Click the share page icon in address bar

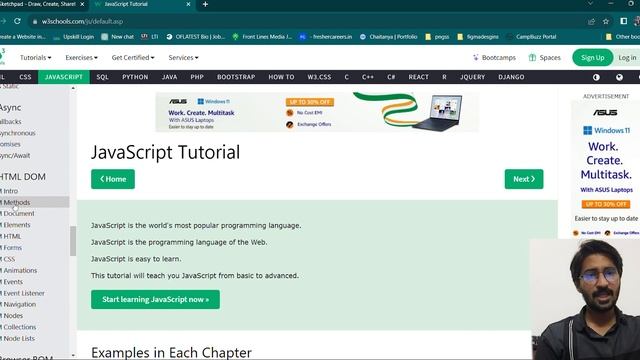click(x=591, y=21)
